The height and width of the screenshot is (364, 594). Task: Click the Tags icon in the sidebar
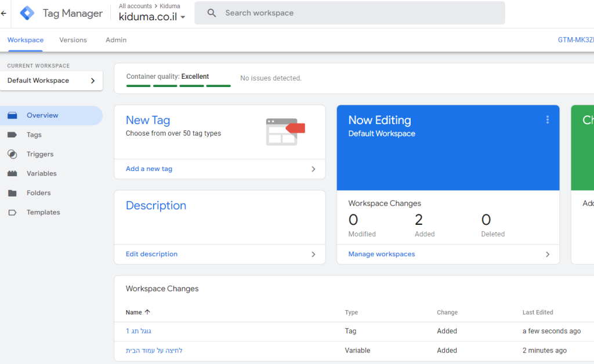point(12,135)
